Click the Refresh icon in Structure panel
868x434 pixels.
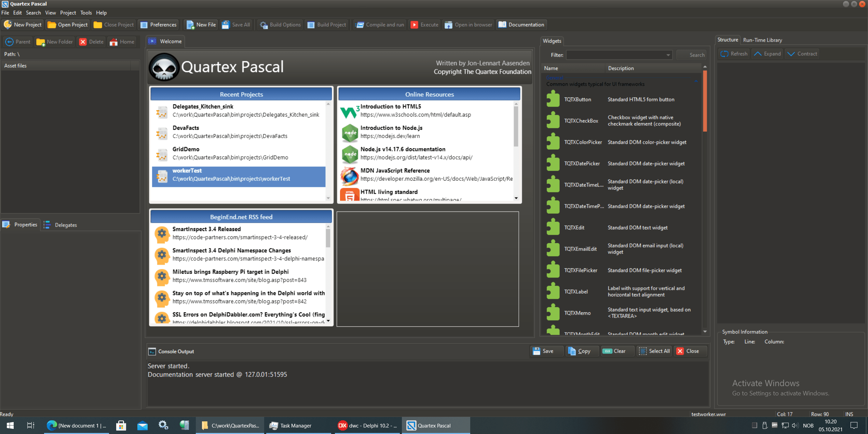coord(724,54)
